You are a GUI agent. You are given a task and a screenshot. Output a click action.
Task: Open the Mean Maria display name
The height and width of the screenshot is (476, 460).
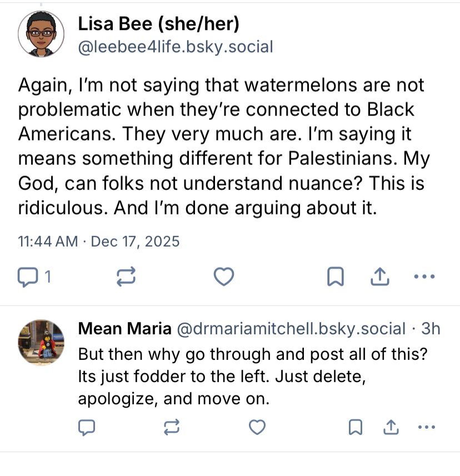[x=124, y=329]
